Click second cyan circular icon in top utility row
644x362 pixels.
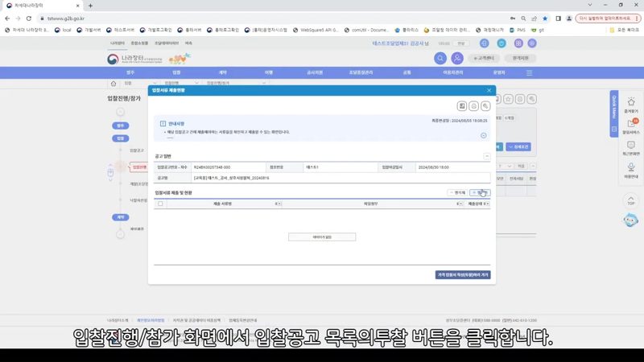coord(502,43)
